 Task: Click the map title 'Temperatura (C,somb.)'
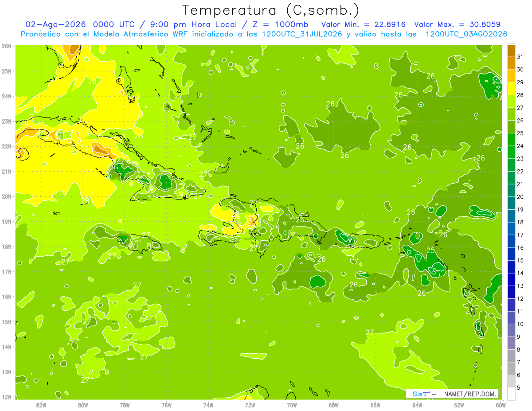[270, 10]
